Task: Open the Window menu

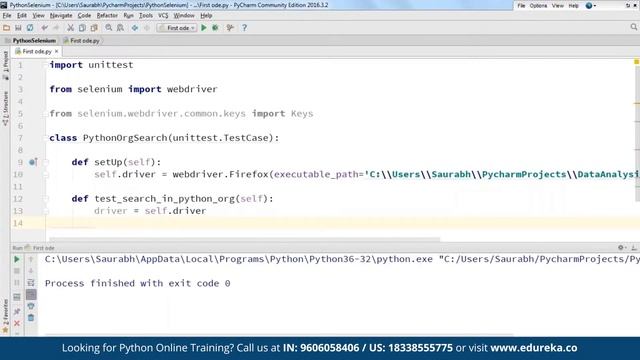Action: coord(184,16)
